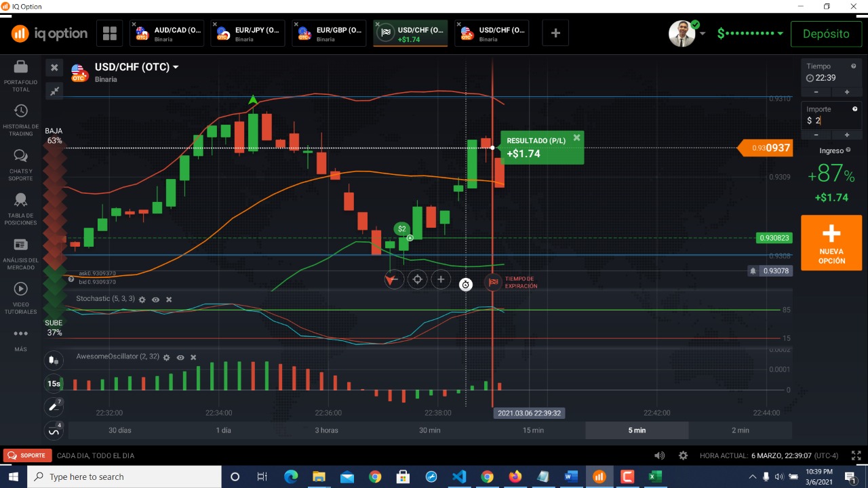This screenshot has width=868, height=488.
Task: Expand the USD/CHF (OTC) asset dropdown
Action: (176, 67)
